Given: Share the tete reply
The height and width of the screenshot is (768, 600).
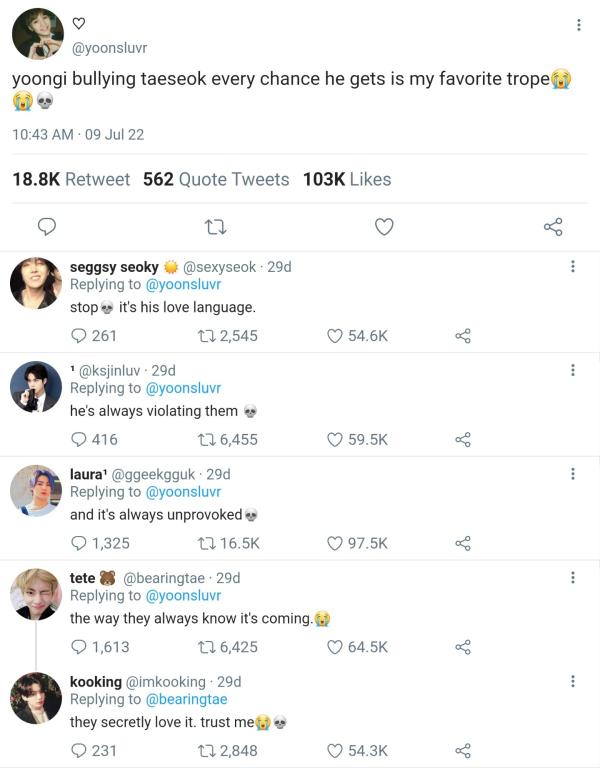Looking at the screenshot, I should 463,647.
